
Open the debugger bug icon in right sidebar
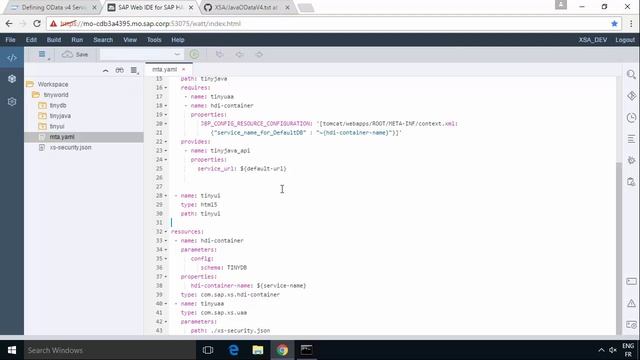click(x=631, y=160)
